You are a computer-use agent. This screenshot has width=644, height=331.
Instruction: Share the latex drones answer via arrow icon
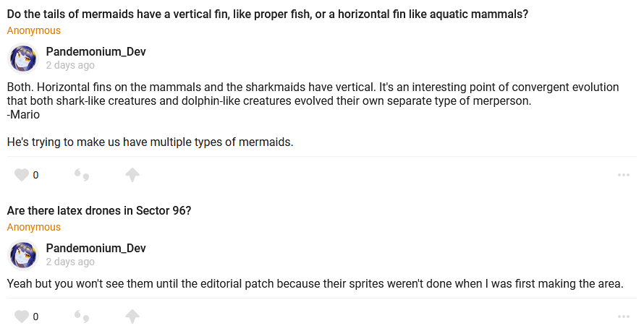tap(132, 317)
